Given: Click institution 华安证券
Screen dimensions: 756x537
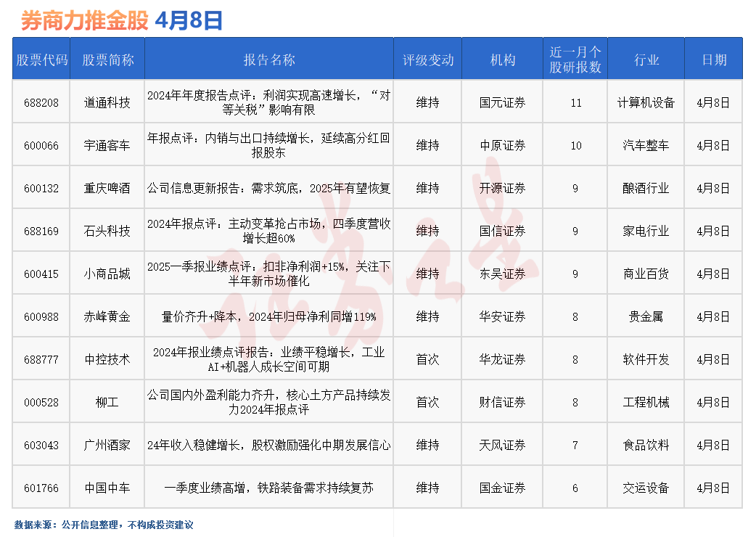Looking at the screenshot, I should (x=502, y=316).
